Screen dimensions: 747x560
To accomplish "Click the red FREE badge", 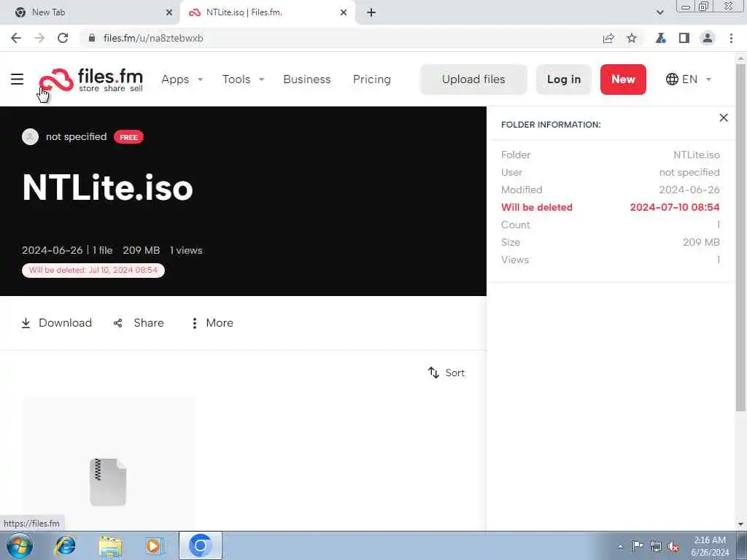I will tap(128, 137).
